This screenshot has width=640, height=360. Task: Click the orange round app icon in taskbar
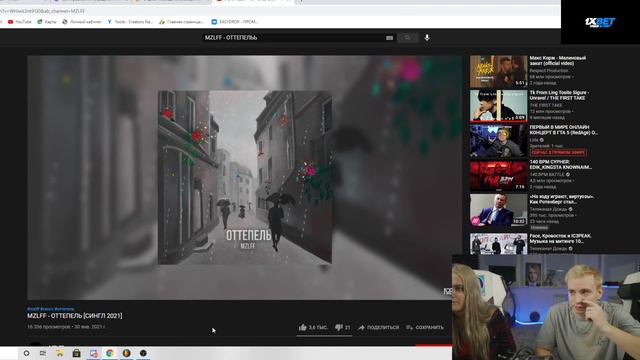point(127,353)
